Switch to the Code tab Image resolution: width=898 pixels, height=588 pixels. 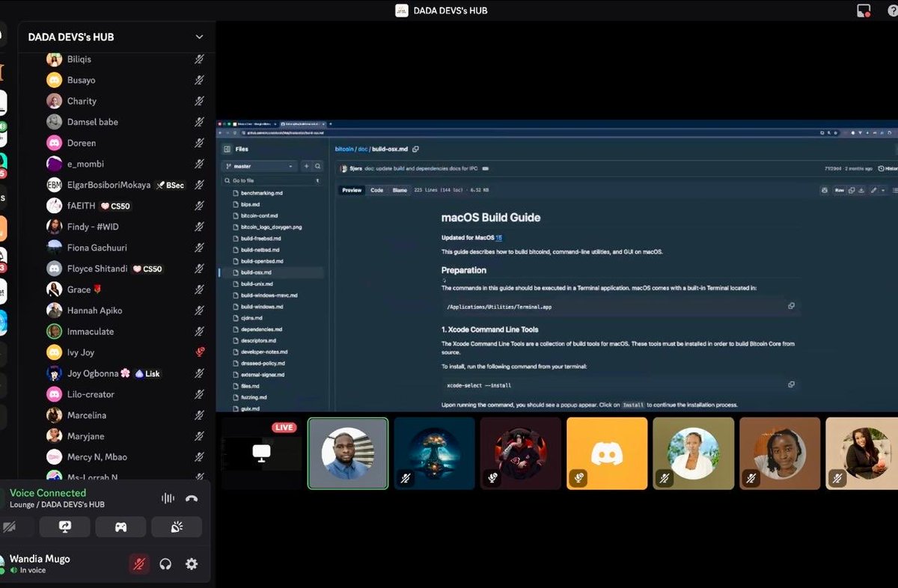376,190
